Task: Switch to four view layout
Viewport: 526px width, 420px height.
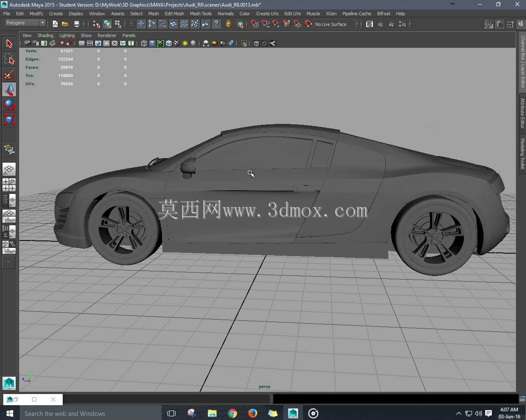Action: tap(9, 185)
